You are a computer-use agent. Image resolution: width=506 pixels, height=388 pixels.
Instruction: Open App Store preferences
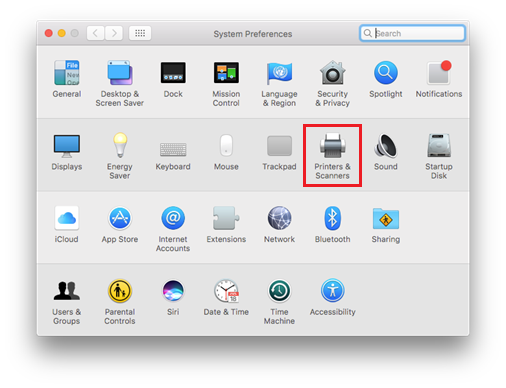tap(120, 224)
